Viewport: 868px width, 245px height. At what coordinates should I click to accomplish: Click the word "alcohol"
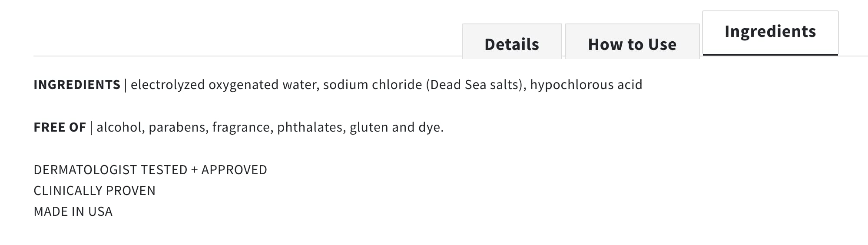click(120, 127)
